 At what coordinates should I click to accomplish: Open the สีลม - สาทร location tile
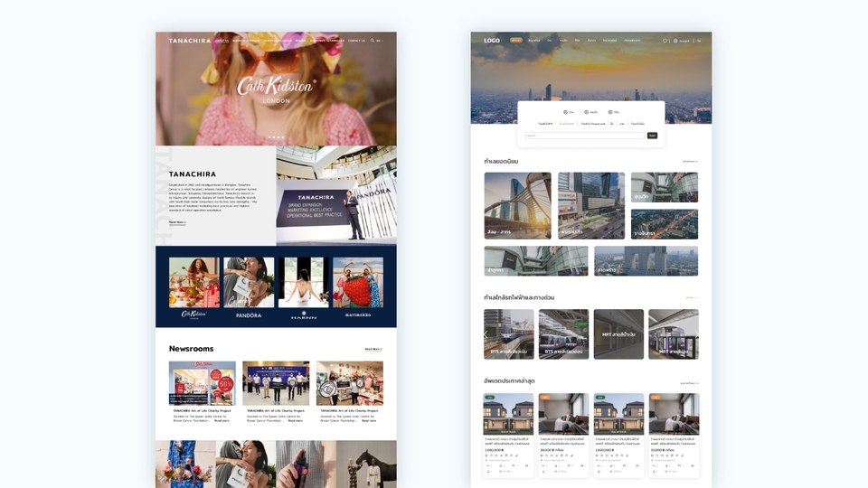coord(517,205)
